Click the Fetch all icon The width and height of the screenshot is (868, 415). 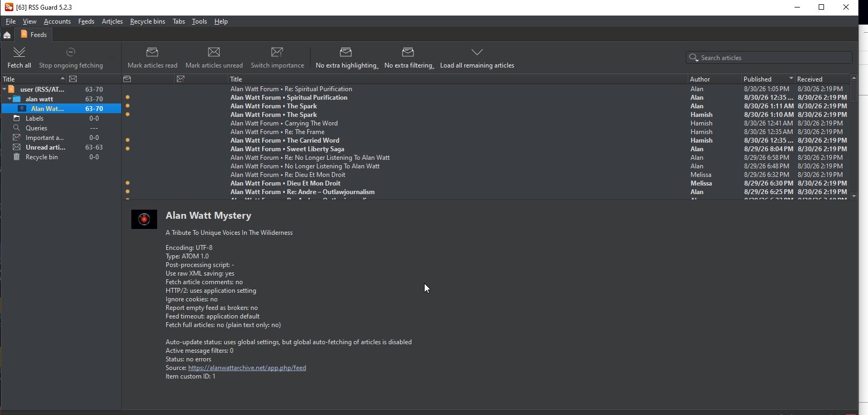pyautogui.click(x=19, y=52)
